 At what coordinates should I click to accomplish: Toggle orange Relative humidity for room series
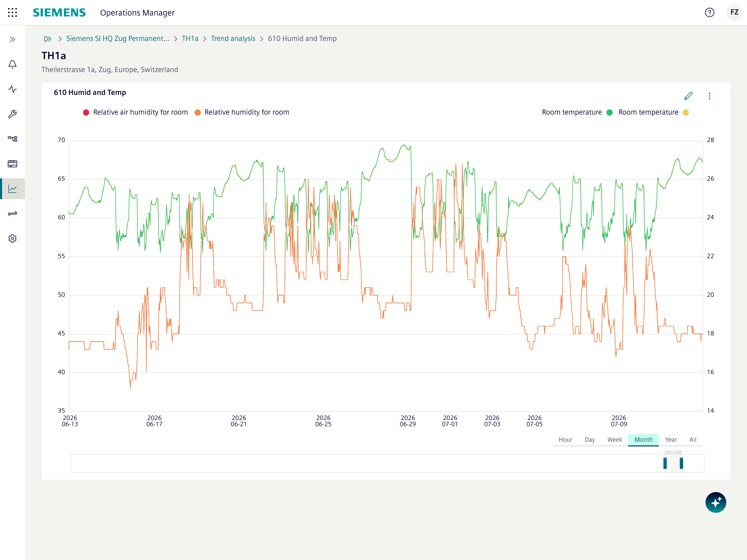(242, 112)
